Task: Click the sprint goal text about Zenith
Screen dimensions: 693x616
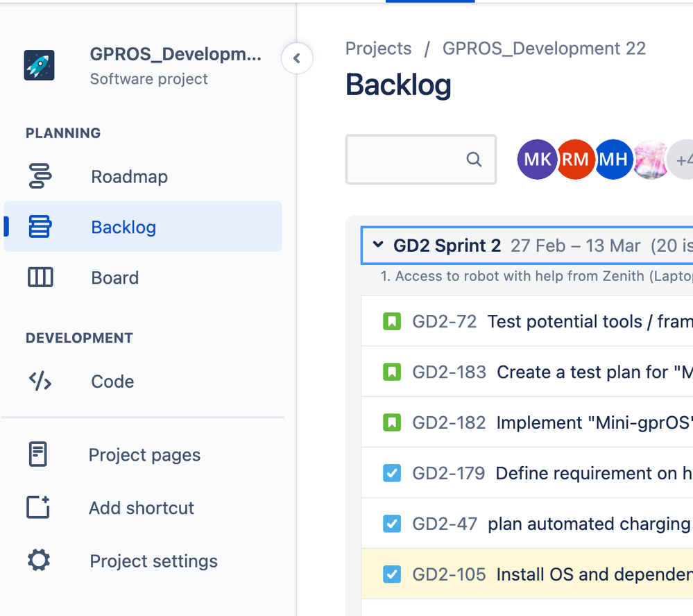Action: 536,276
